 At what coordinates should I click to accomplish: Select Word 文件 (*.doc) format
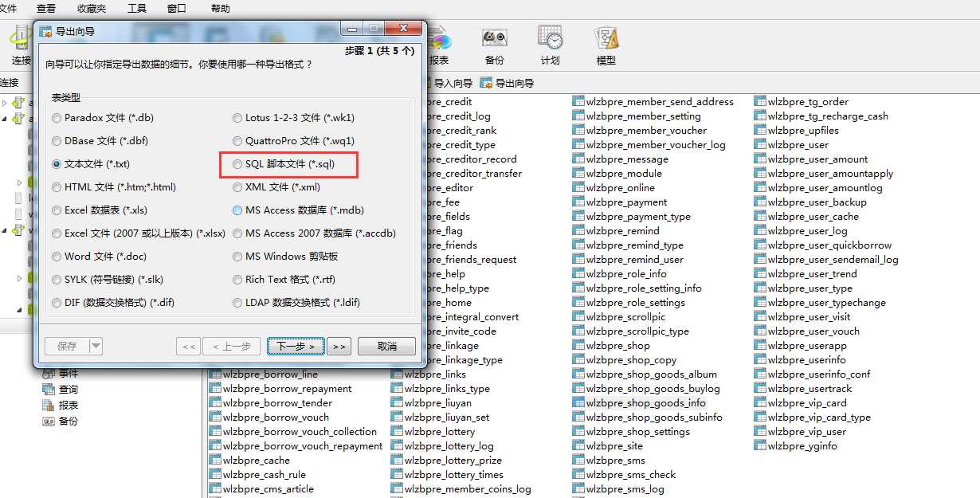pyautogui.click(x=99, y=257)
